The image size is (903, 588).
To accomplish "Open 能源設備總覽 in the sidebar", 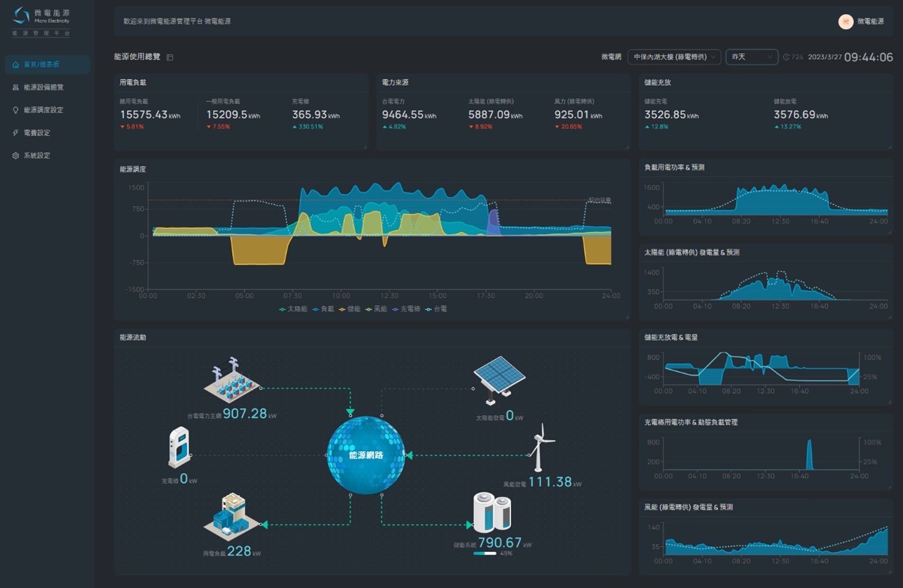I will click(x=44, y=87).
